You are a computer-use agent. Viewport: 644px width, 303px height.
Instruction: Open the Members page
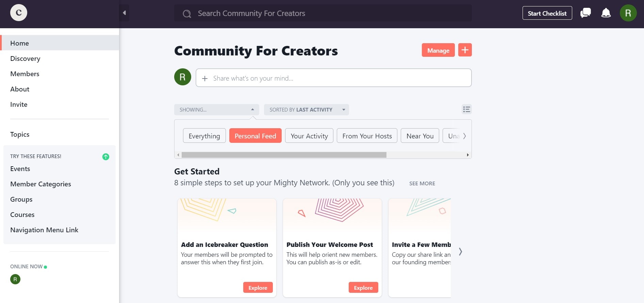point(25,74)
